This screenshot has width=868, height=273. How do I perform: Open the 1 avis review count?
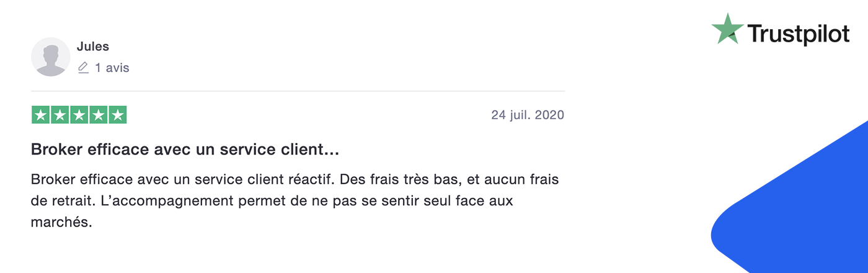[x=112, y=68]
